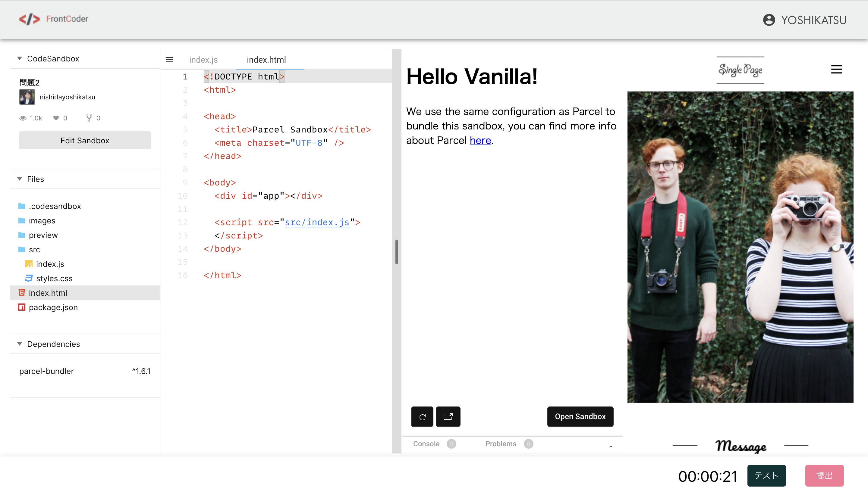Expand the console panel chevron
The image size is (868, 495).
[x=611, y=447]
